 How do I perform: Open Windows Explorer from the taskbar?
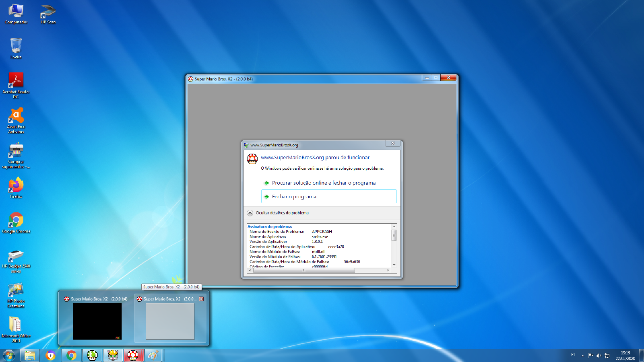[30, 356]
